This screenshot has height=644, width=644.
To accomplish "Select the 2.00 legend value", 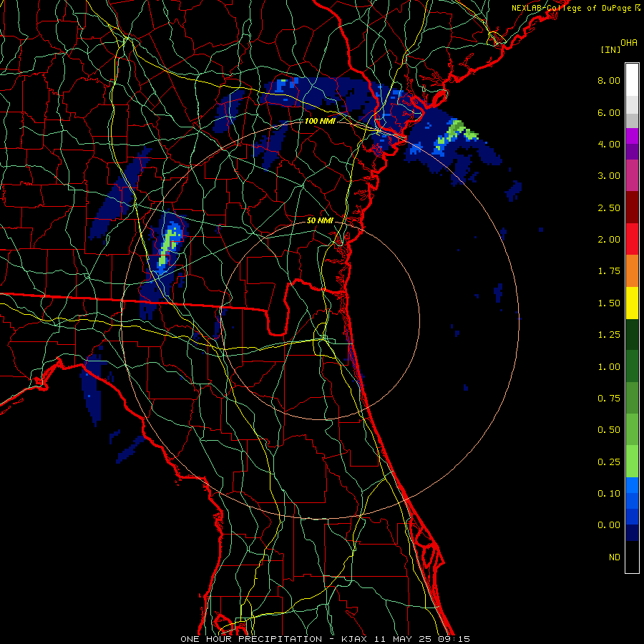I will [609, 240].
